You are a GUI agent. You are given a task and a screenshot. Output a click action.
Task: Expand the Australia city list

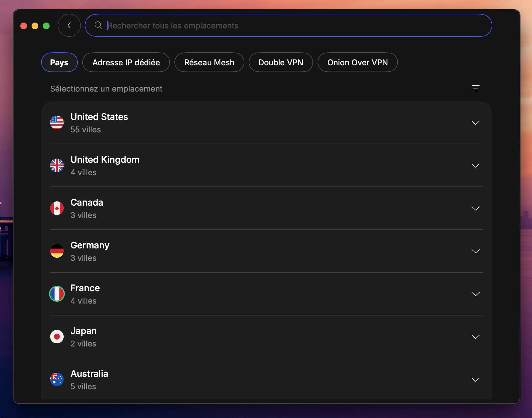point(476,379)
